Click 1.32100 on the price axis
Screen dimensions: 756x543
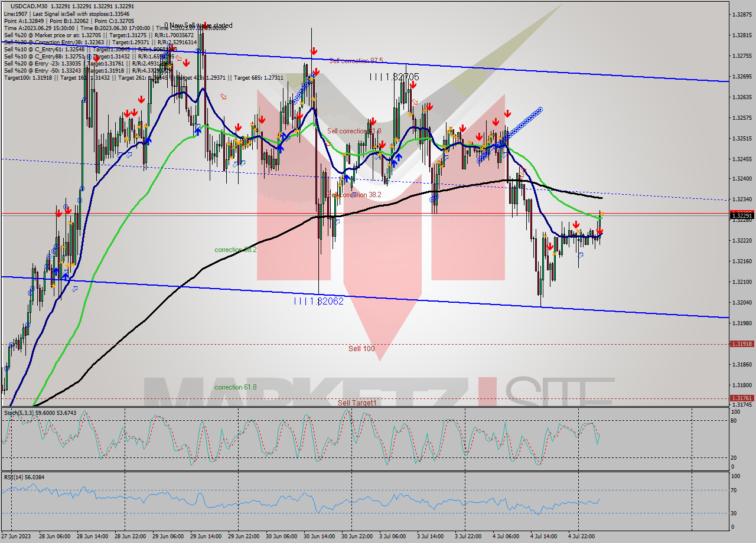[742, 282]
